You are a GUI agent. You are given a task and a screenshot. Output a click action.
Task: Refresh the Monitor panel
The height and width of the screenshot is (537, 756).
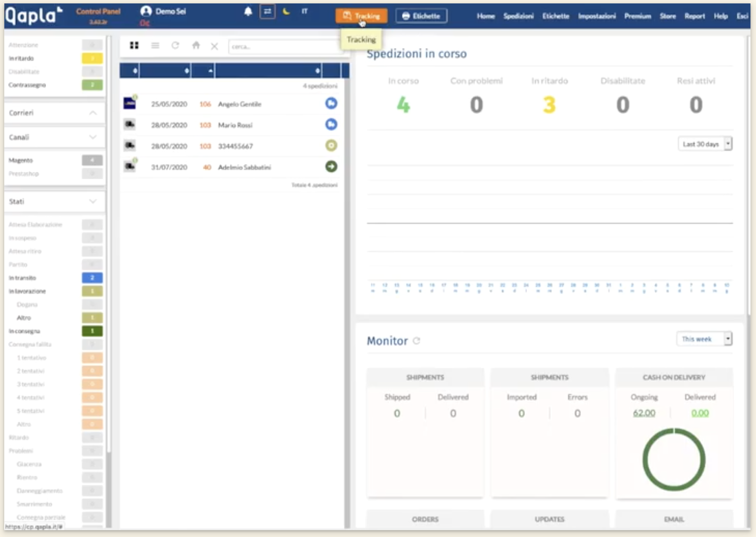tap(417, 341)
